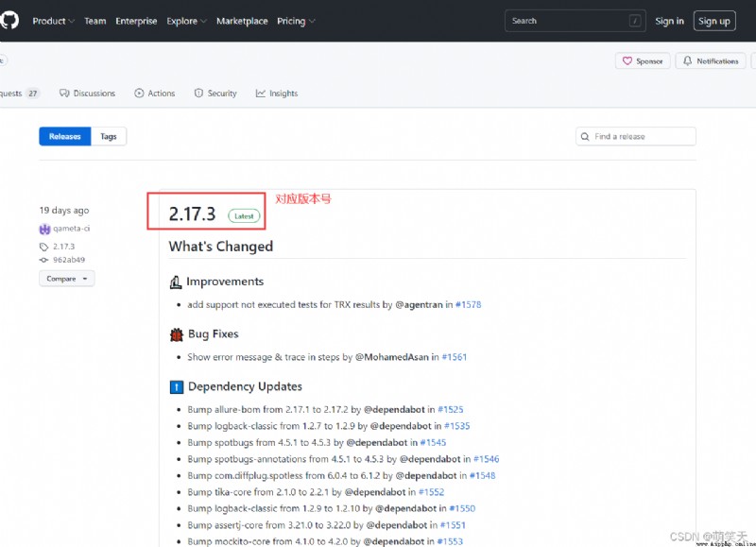Open the @agentran mention
Screen dimensions: 756x547
point(419,304)
